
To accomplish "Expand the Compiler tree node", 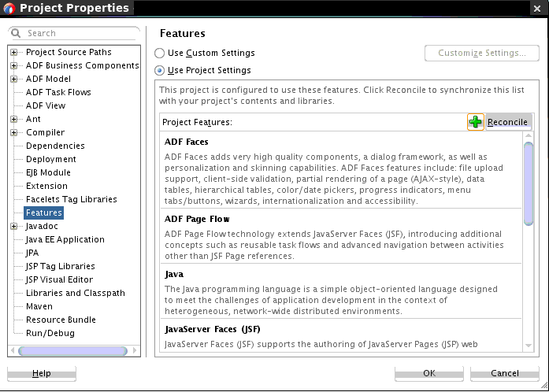I will 13,133.
